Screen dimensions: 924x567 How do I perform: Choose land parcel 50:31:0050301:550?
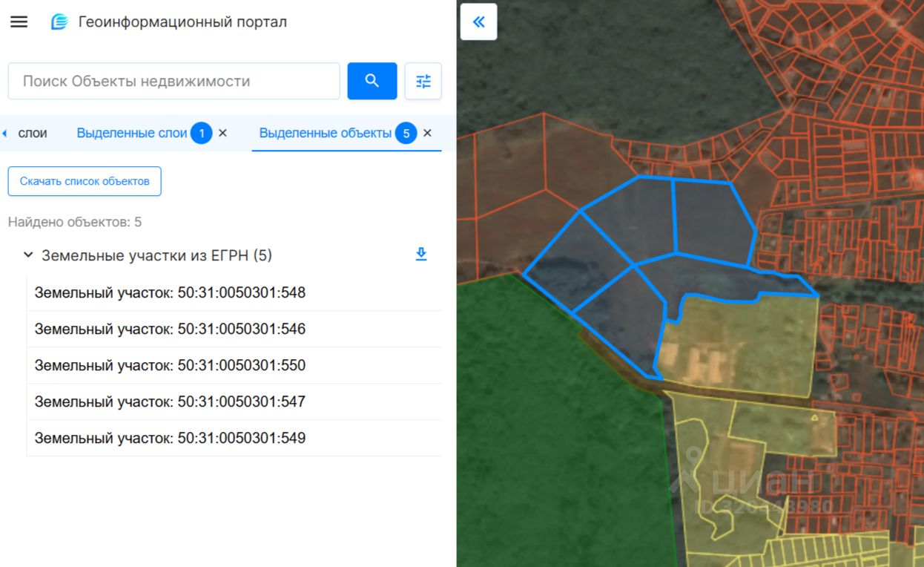pyautogui.click(x=170, y=365)
